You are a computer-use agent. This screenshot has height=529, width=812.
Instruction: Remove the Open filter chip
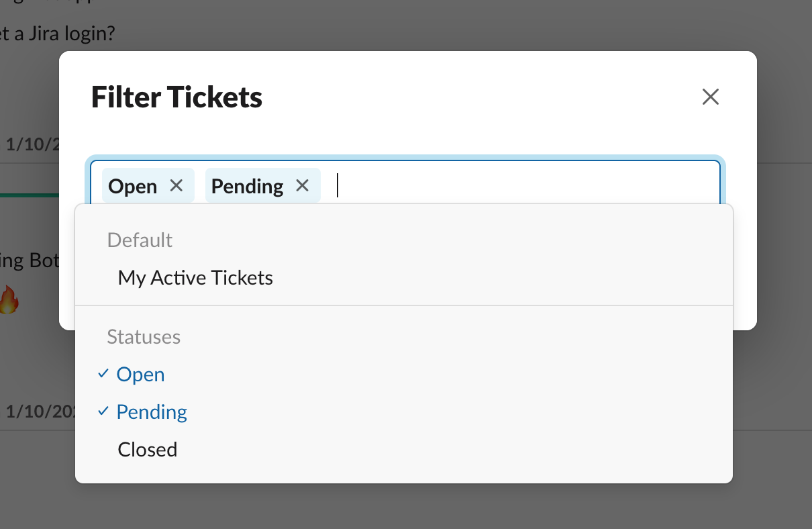click(x=176, y=185)
